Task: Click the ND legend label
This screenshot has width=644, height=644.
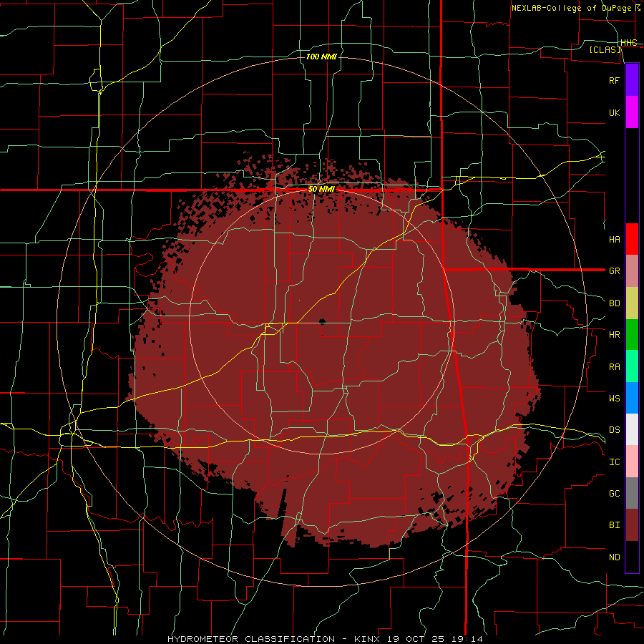Action: tap(614, 557)
